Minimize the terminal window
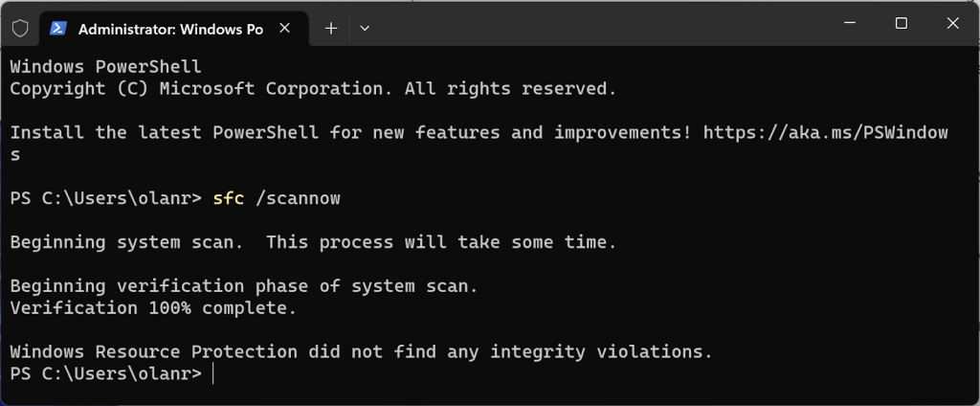The image size is (980, 406). 848,24
